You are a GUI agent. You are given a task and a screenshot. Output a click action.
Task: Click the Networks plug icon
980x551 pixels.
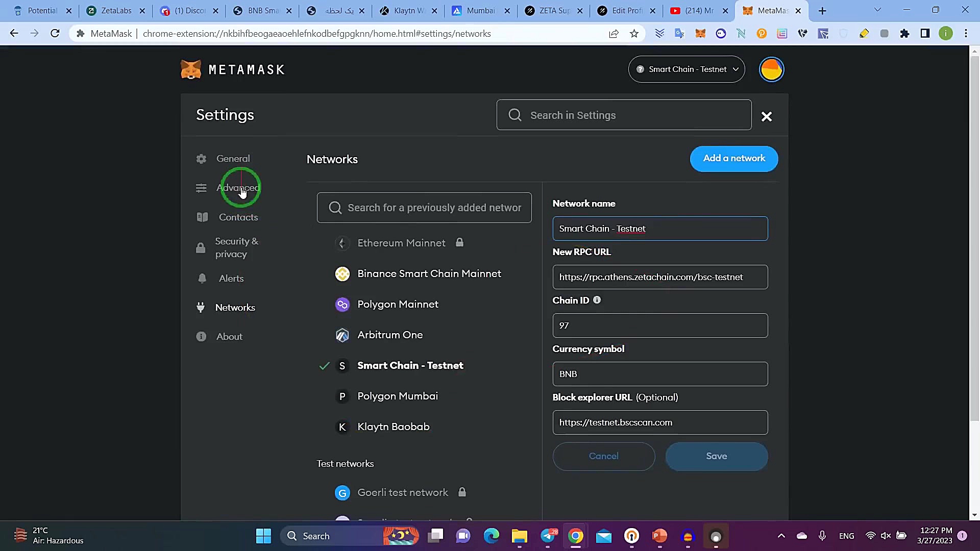201,307
